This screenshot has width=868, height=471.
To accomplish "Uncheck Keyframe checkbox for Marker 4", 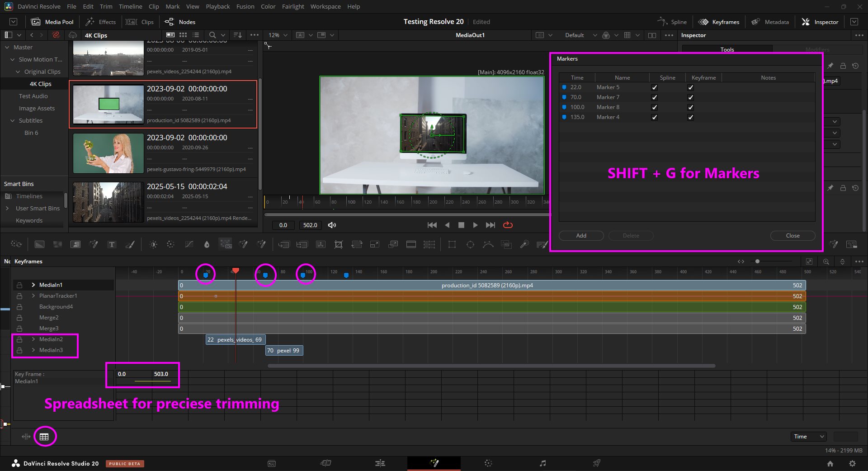I will [690, 117].
